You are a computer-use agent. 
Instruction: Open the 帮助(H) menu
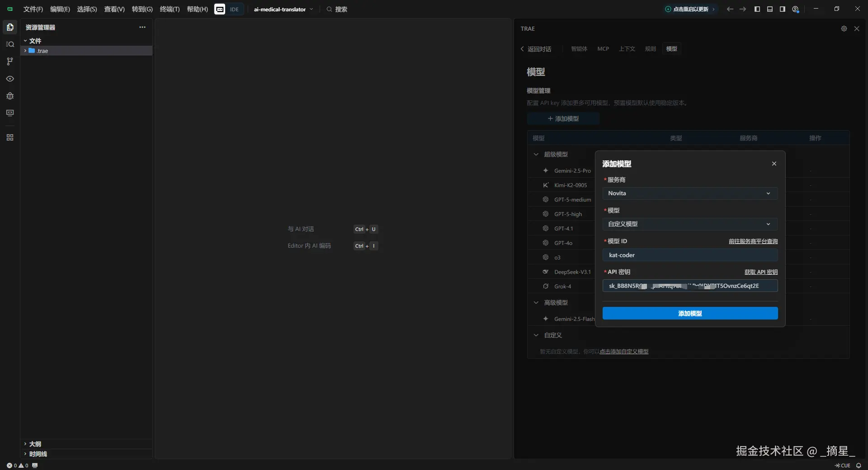198,9
